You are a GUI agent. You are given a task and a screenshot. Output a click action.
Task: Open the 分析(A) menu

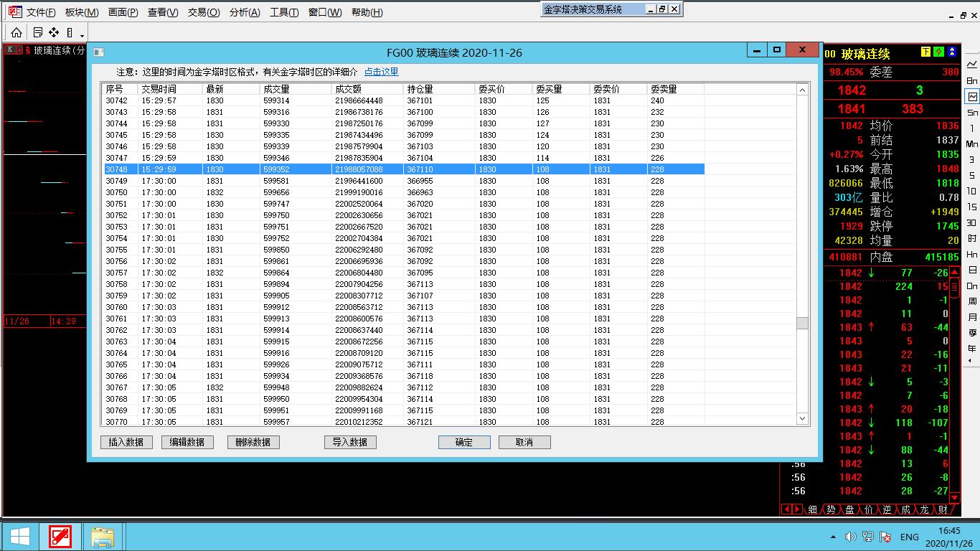click(x=245, y=12)
